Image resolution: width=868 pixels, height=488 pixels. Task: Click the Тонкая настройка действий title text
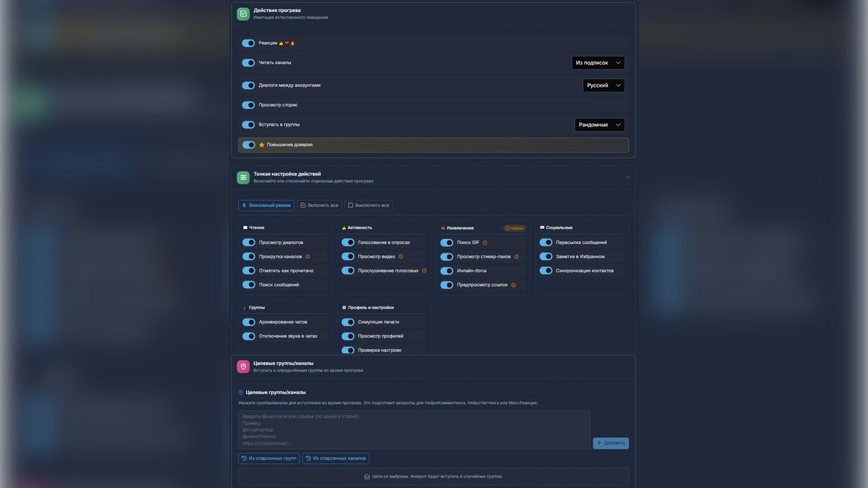tap(288, 174)
